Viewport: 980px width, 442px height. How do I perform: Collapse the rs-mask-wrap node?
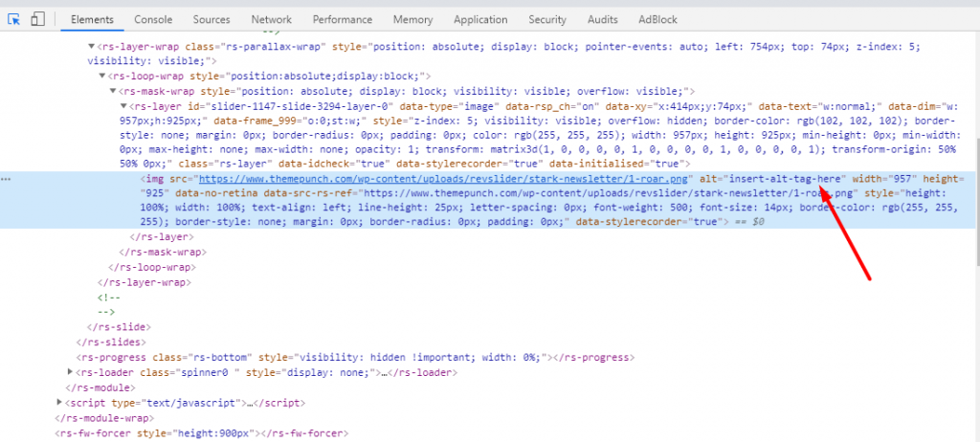(x=113, y=91)
